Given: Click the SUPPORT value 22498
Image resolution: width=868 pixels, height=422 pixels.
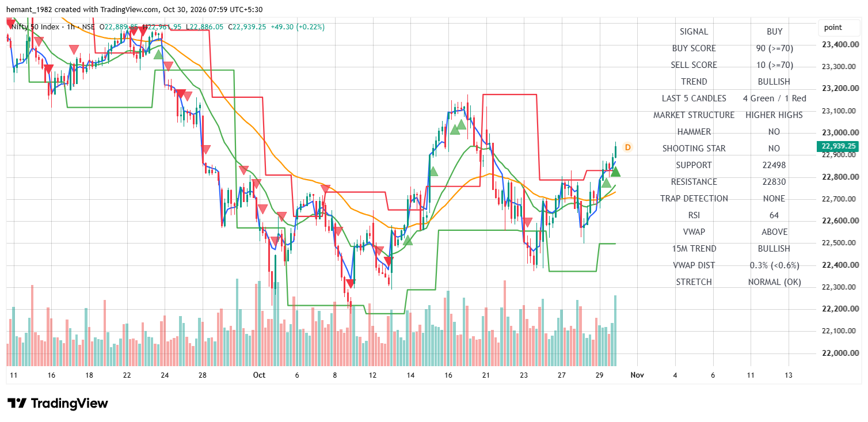Looking at the screenshot, I should 774,165.
